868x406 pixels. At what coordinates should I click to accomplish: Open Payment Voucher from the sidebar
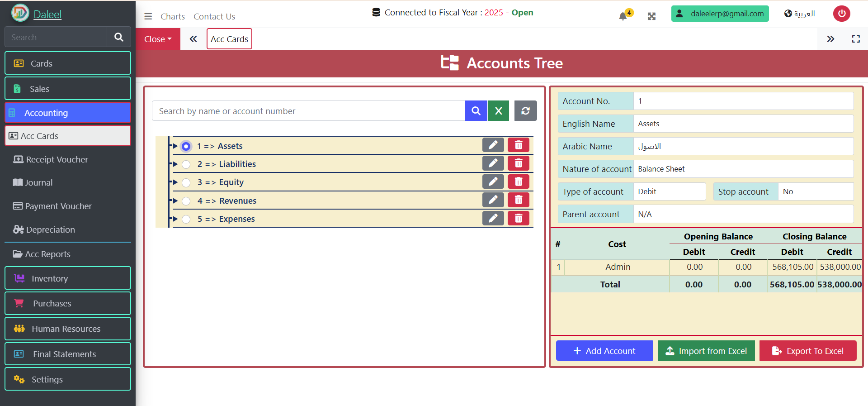click(68, 206)
